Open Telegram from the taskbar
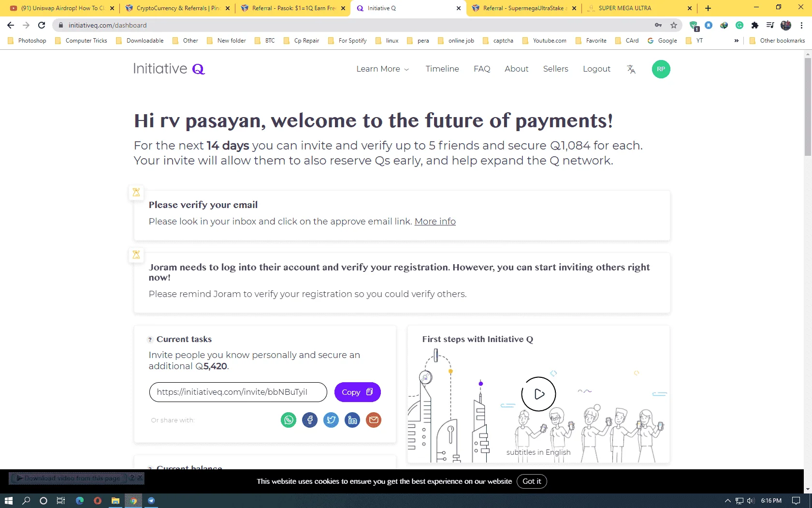This screenshot has height=508, width=812. 151,501
